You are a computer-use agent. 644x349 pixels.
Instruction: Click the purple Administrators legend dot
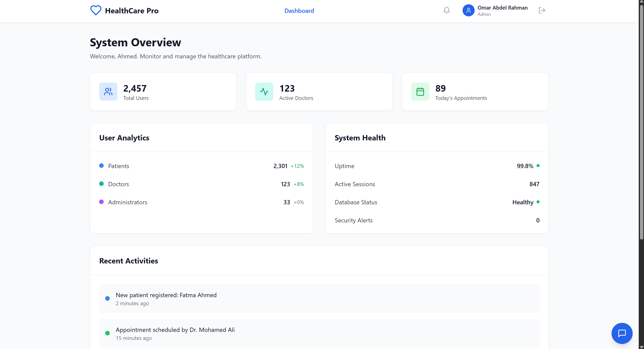pos(101,202)
